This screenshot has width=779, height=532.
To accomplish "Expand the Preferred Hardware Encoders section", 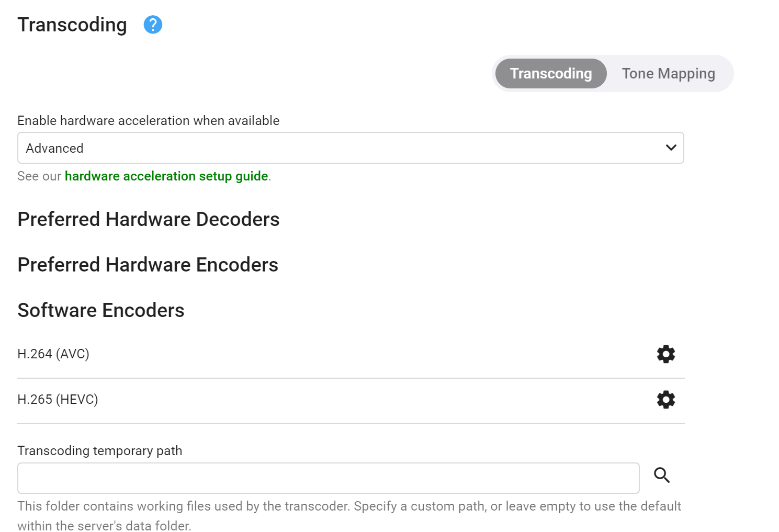I will click(x=148, y=265).
